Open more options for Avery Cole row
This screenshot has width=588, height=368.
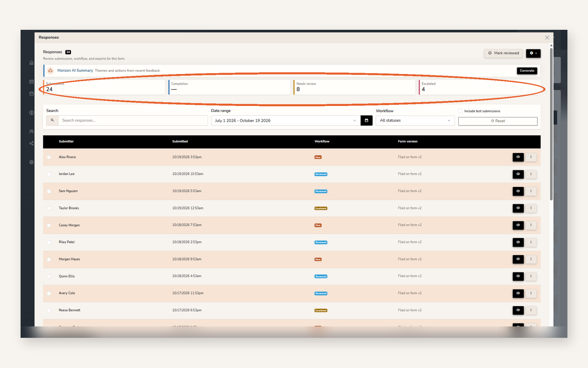point(531,293)
